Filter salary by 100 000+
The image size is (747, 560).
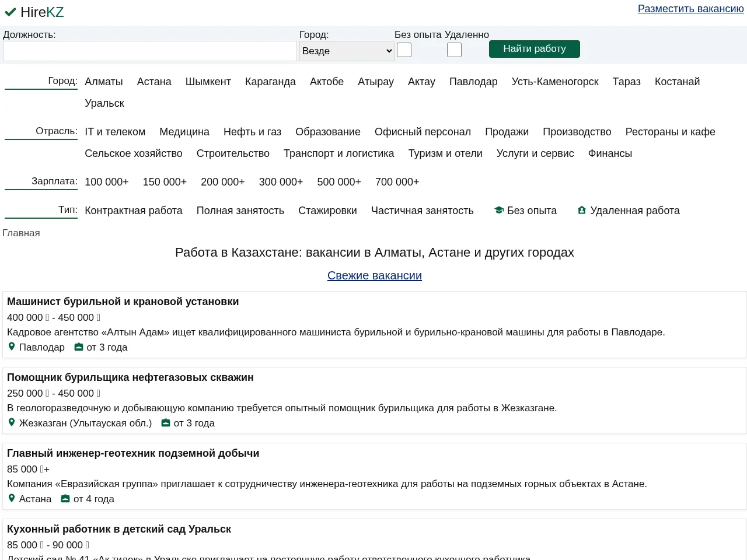click(x=107, y=182)
